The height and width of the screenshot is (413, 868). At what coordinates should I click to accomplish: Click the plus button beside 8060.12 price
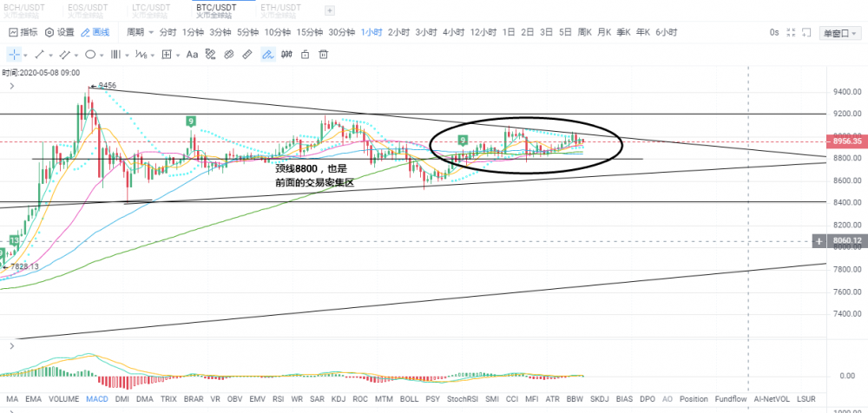coord(819,240)
